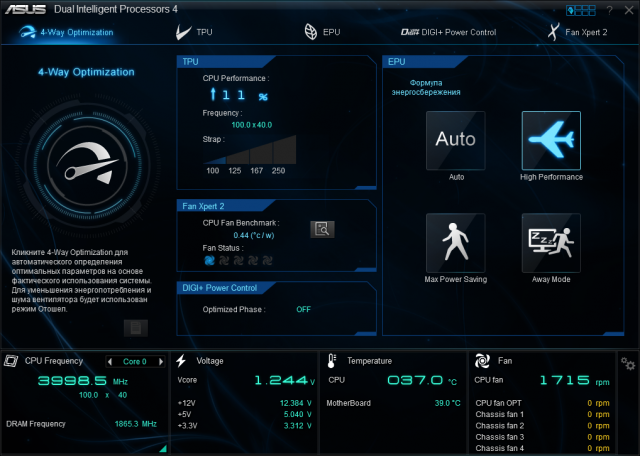Screen dimensions: 640x456
Task: Click the Fan Xpert 2 panel header
Action: point(225,206)
